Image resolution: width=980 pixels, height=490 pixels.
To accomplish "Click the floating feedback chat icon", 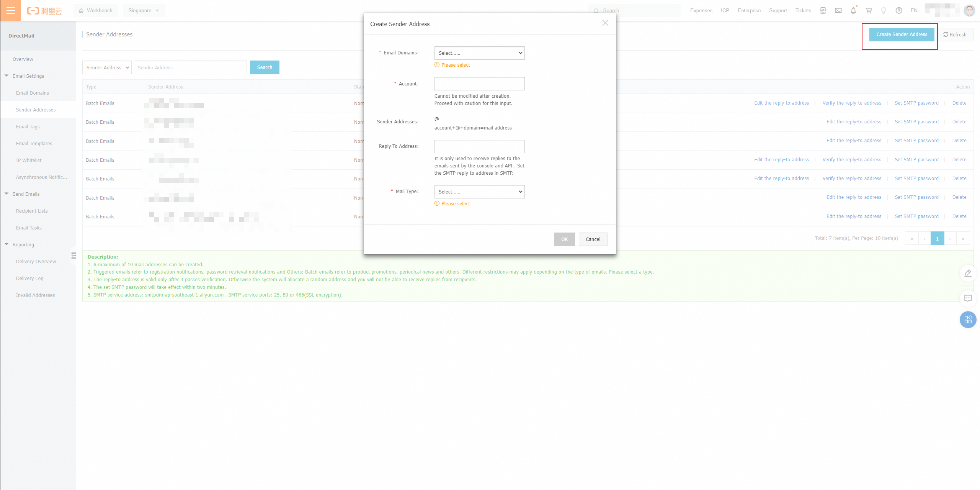I will pos(968,298).
